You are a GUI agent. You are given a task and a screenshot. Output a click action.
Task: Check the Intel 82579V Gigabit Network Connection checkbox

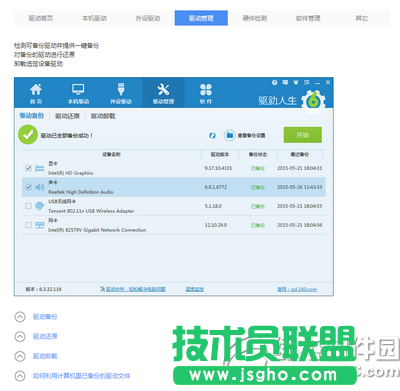pos(28,225)
